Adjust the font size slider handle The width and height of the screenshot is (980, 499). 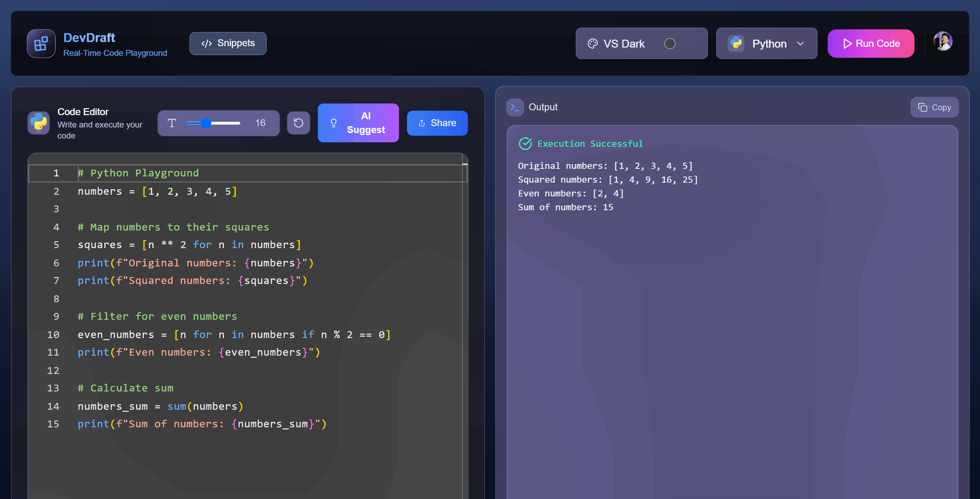(x=206, y=123)
